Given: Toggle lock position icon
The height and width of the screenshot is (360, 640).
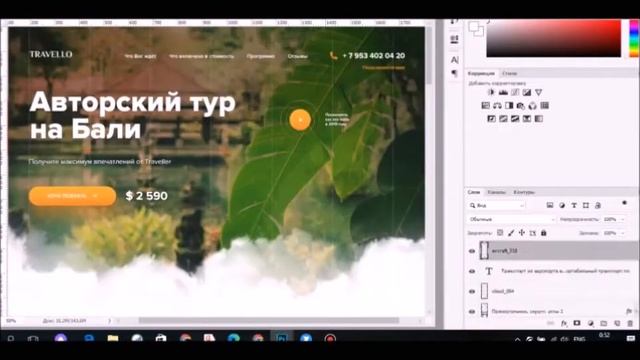Looking at the screenshot, I should pos(522,233).
